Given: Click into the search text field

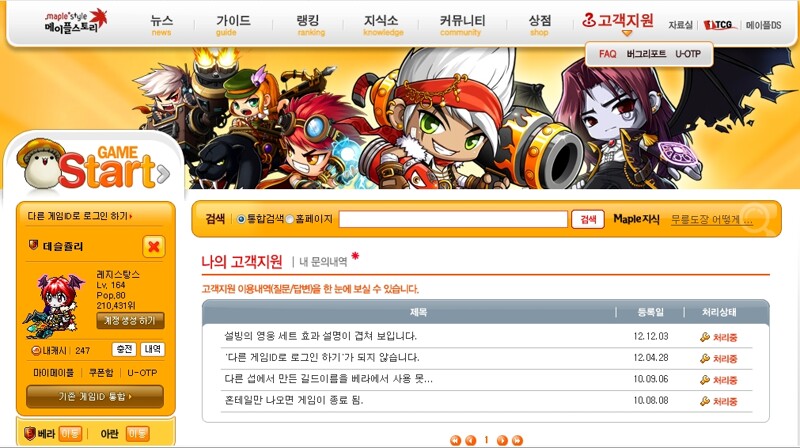Looking at the screenshot, I should point(453,219).
